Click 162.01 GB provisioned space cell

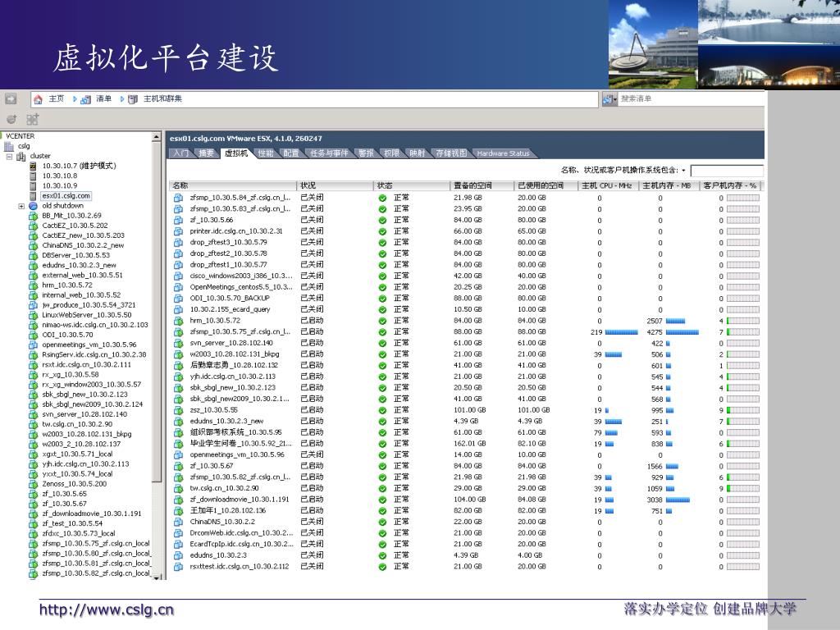coord(470,444)
